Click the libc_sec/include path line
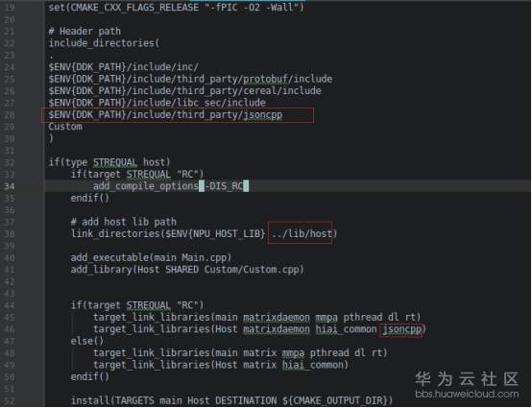 (x=157, y=103)
